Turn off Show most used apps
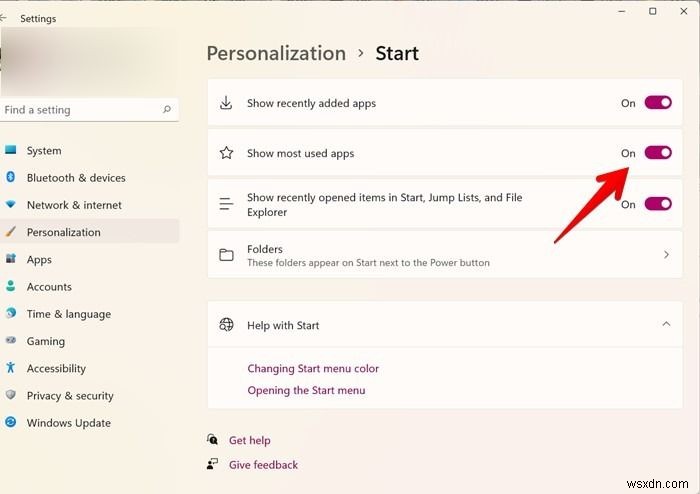Screen dimensions: 700x494 [x=657, y=153]
